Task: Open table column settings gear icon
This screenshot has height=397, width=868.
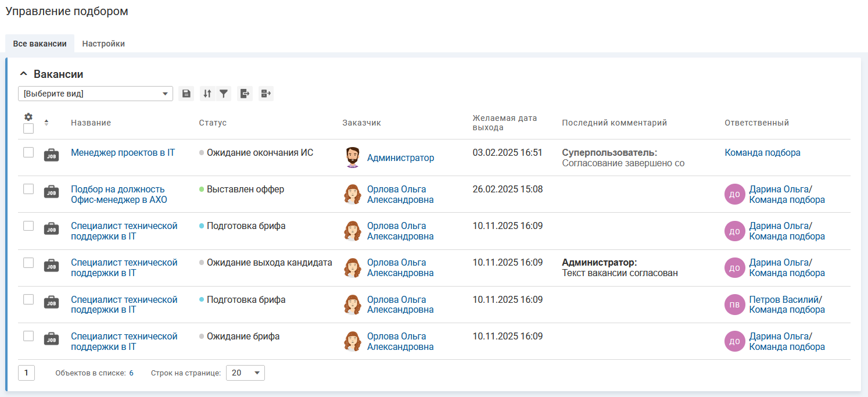Action: (x=28, y=117)
